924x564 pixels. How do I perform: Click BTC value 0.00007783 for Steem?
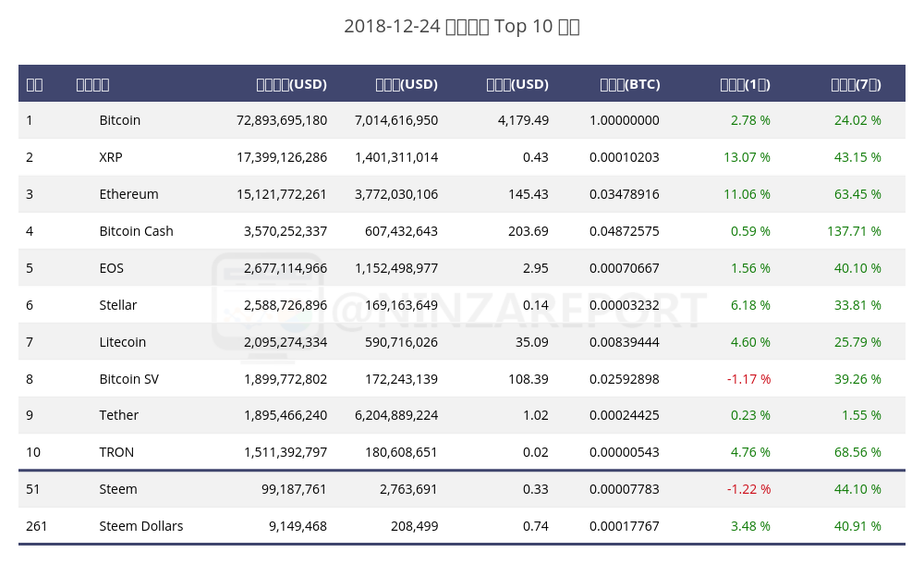click(x=624, y=489)
